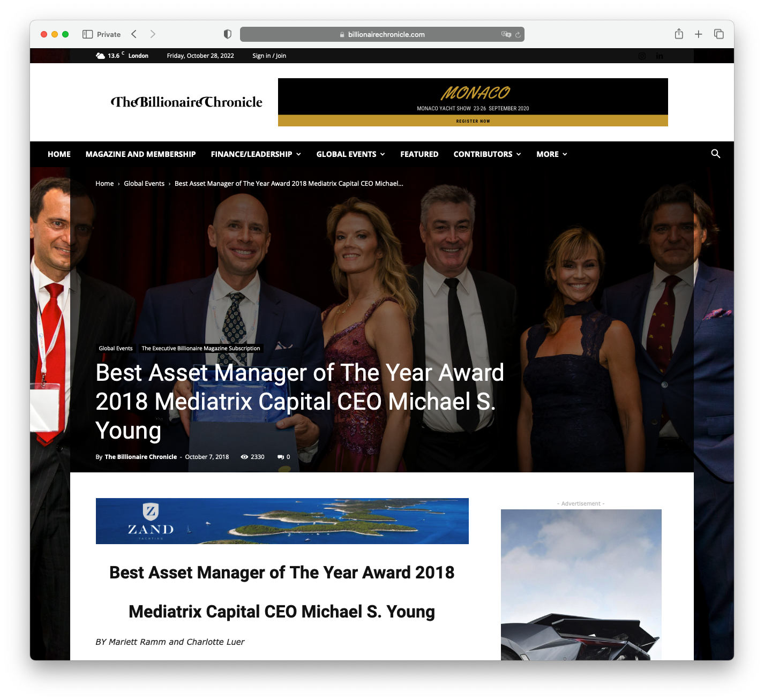Viewport: 764px width, 700px height.
Task: Click REGISTER NOW on the Monaco banner
Action: (473, 121)
